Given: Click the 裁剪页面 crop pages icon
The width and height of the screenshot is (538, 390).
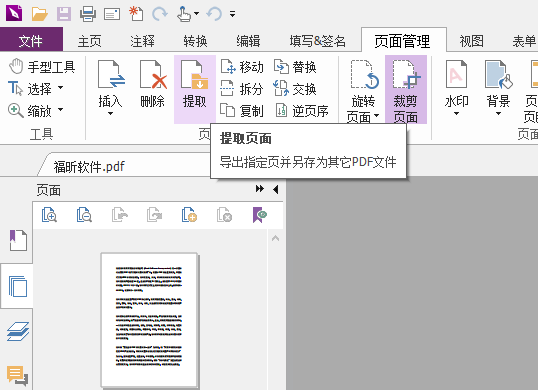Looking at the screenshot, I should (x=406, y=89).
